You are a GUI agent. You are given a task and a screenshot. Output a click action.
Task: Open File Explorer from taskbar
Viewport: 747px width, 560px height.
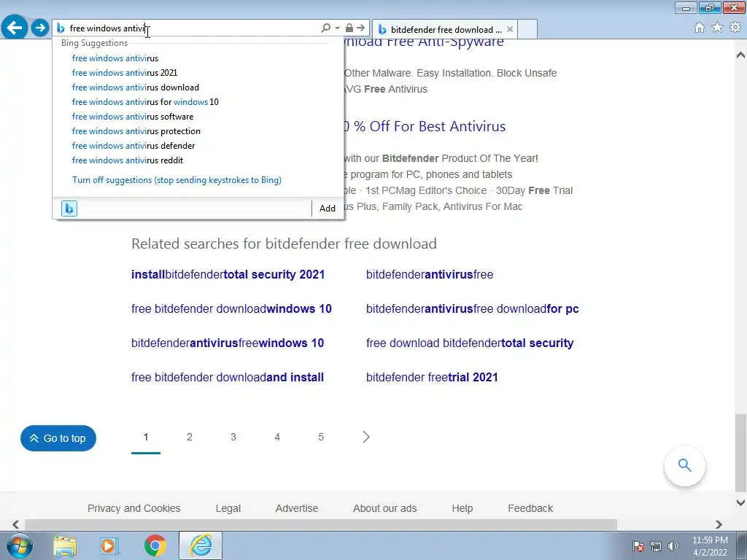(x=65, y=545)
